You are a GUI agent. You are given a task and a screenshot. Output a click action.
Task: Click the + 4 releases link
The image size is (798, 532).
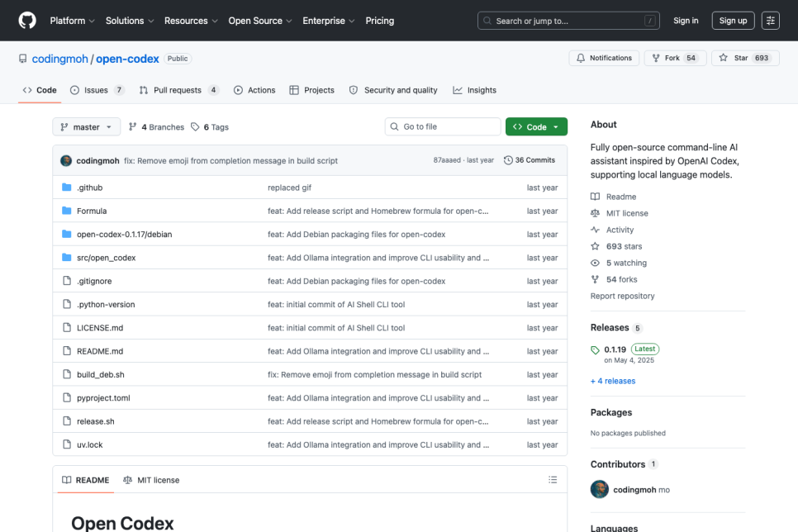[613, 381]
